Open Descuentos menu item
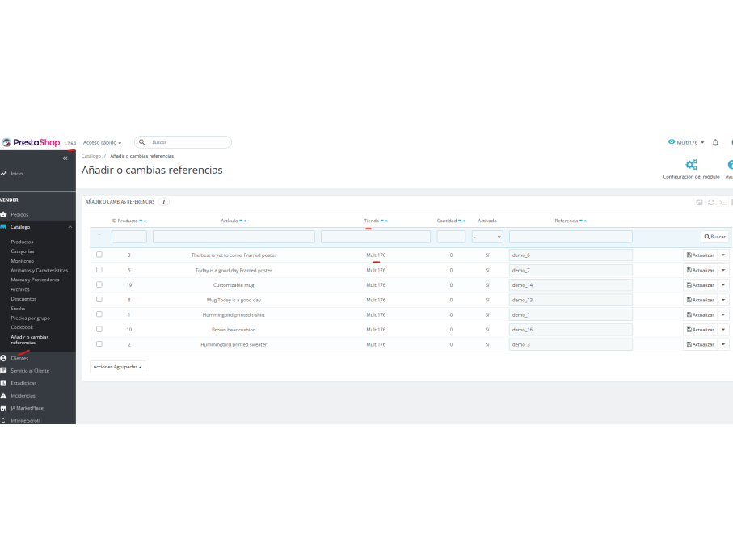The image size is (733, 560). point(23,299)
